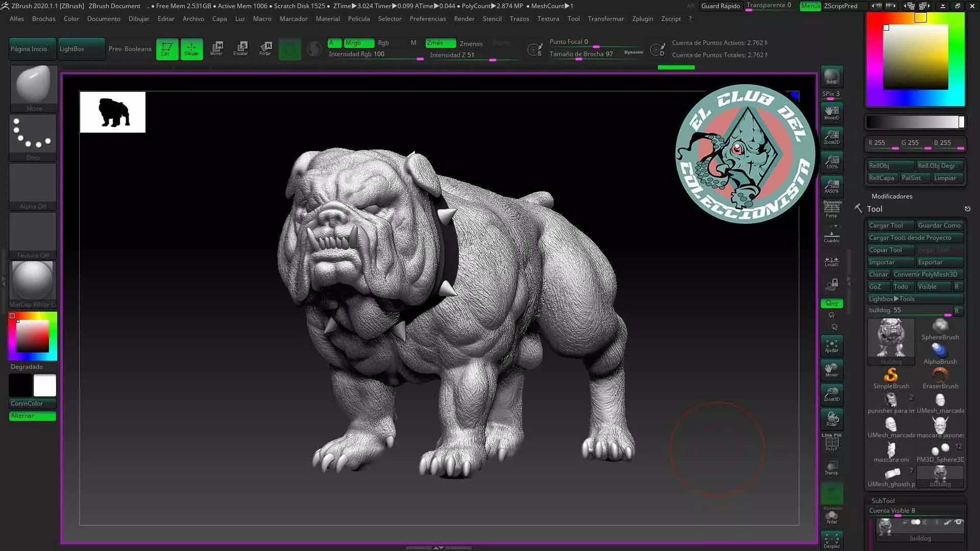The image size is (980, 551).
Task: Enable the Zmenos sculpt mode
Action: (x=471, y=43)
